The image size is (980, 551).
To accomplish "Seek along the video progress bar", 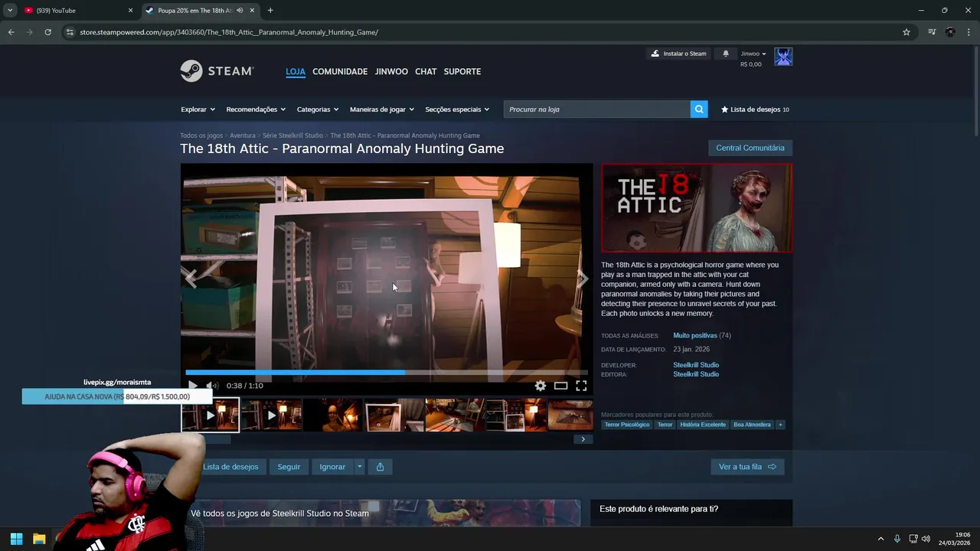I will coord(387,373).
